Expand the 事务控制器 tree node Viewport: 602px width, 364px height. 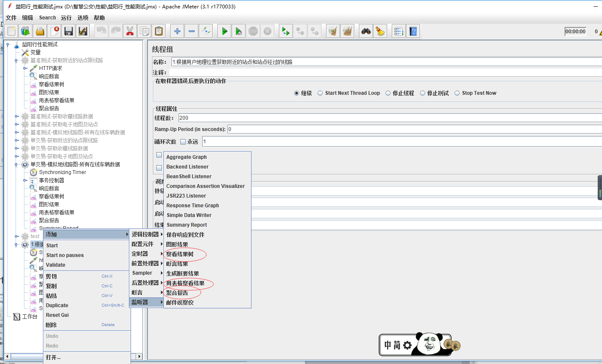pos(25,180)
